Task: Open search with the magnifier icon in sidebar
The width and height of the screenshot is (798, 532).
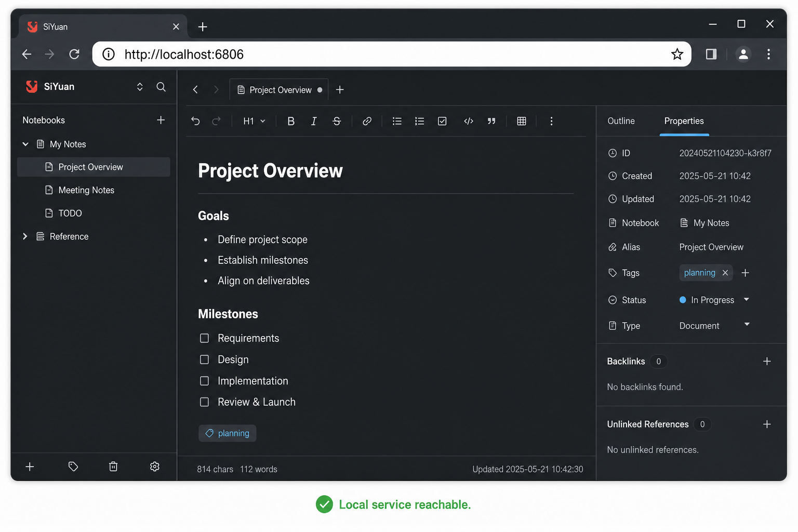Action: pyautogui.click(x=161, y=87)
